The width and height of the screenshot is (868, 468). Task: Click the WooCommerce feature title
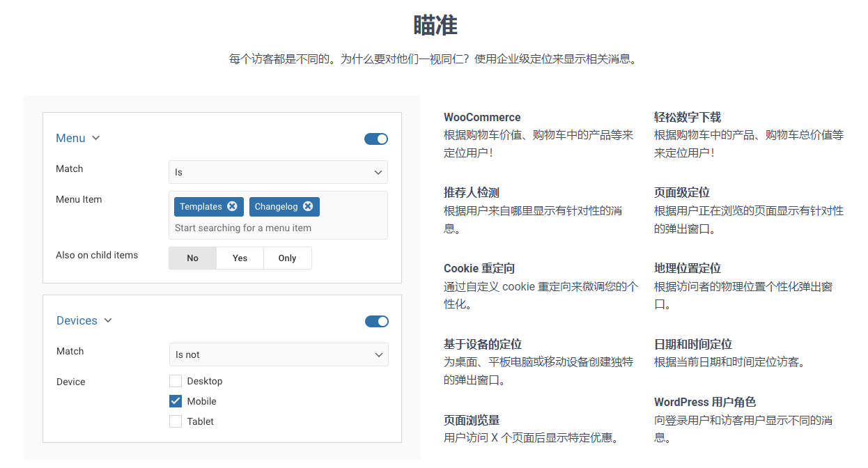click(x=482, y=117)
